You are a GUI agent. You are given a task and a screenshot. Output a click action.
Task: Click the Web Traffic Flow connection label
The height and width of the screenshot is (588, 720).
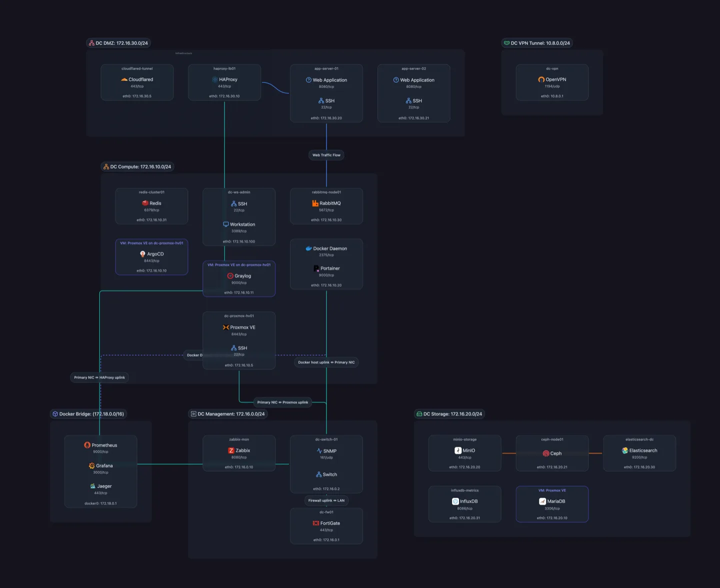(326, 155)
